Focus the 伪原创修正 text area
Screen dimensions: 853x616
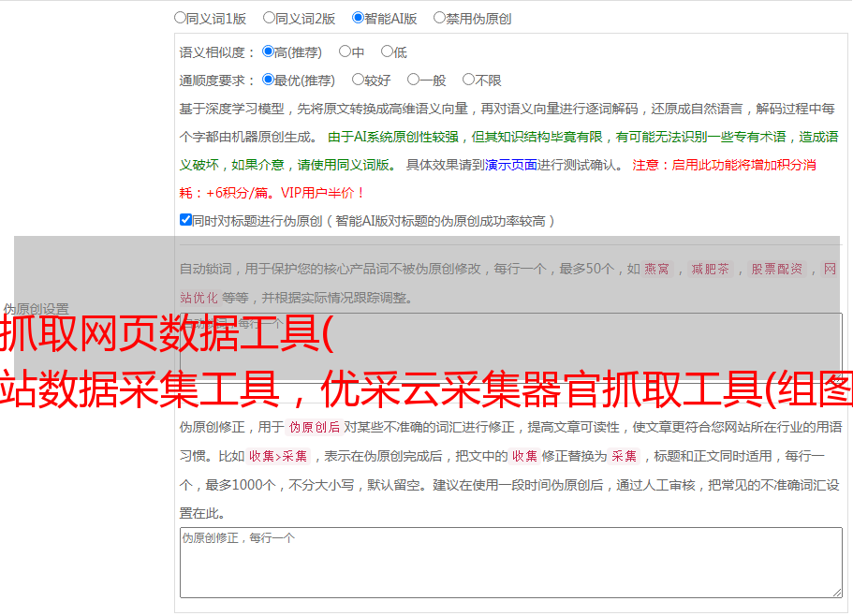coord(511,563)
